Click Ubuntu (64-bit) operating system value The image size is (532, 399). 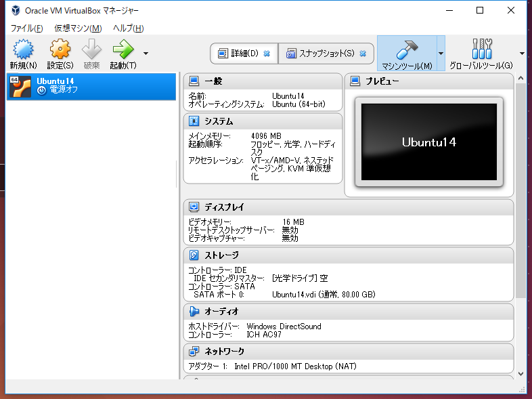298,104
